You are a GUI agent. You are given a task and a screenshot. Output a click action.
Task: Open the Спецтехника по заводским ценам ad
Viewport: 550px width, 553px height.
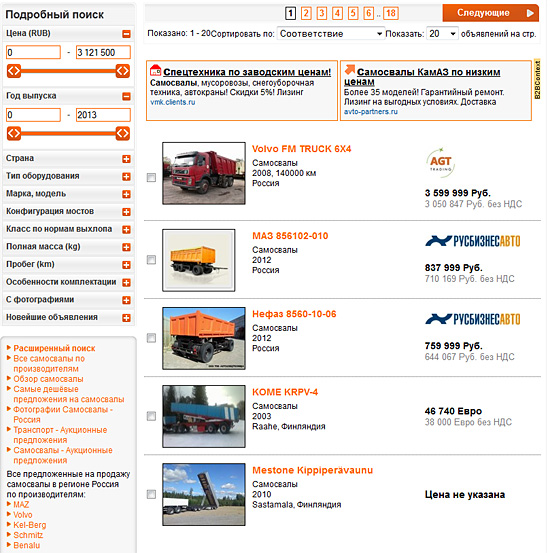tap(247, 72)
